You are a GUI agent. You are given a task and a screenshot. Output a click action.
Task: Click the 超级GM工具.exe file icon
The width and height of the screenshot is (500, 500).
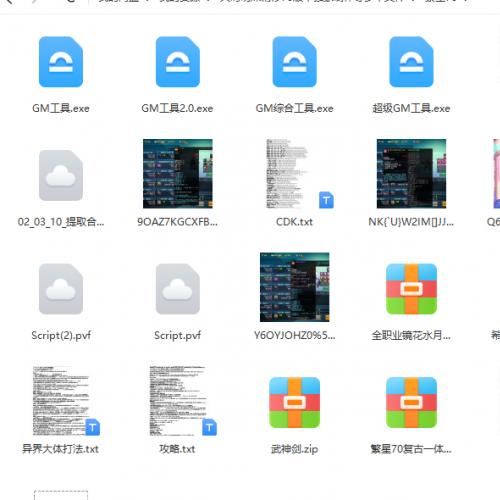pos(411,62)
